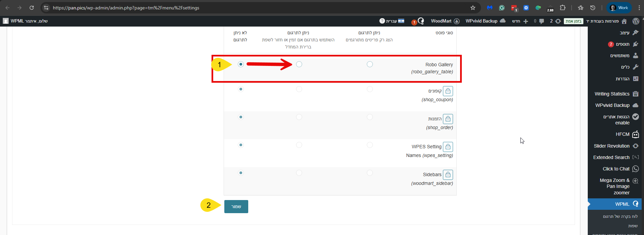Click the browser forward arrow

click(x=20, y=8)
